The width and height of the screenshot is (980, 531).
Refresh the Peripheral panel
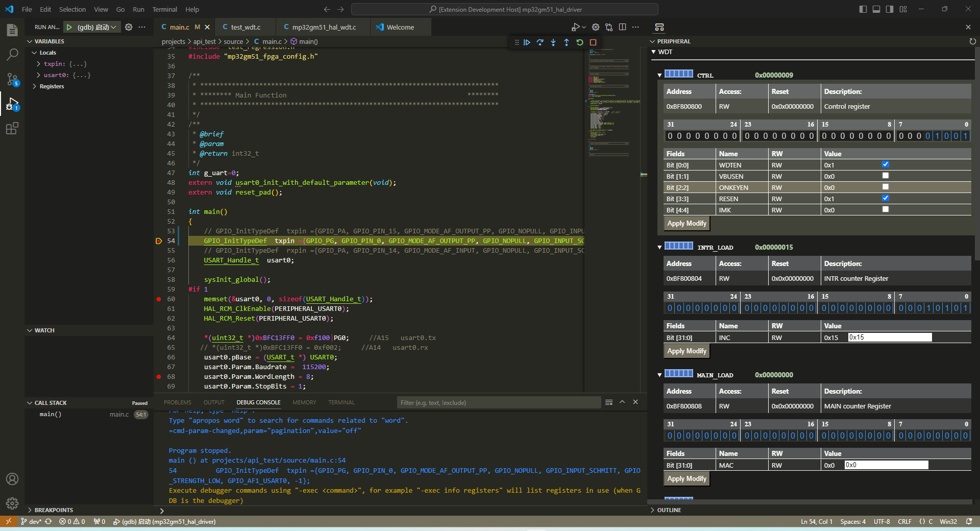pos(972,41)
